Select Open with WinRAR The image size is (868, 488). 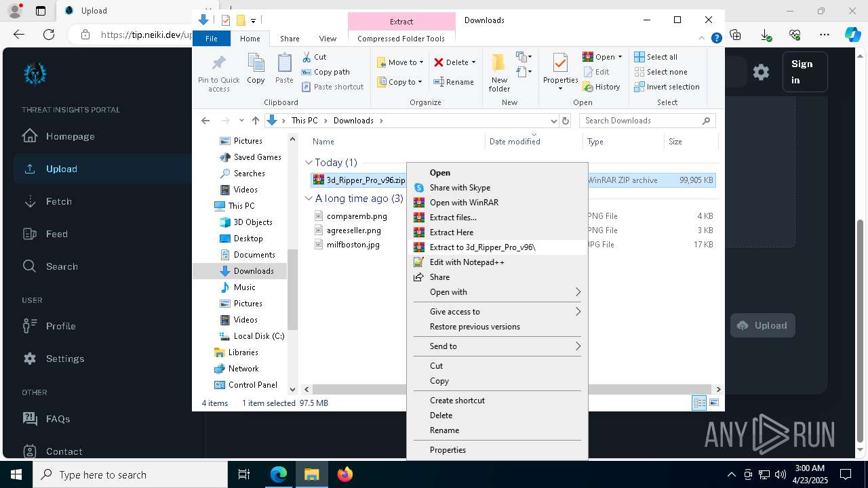click(x=497, y=203)
